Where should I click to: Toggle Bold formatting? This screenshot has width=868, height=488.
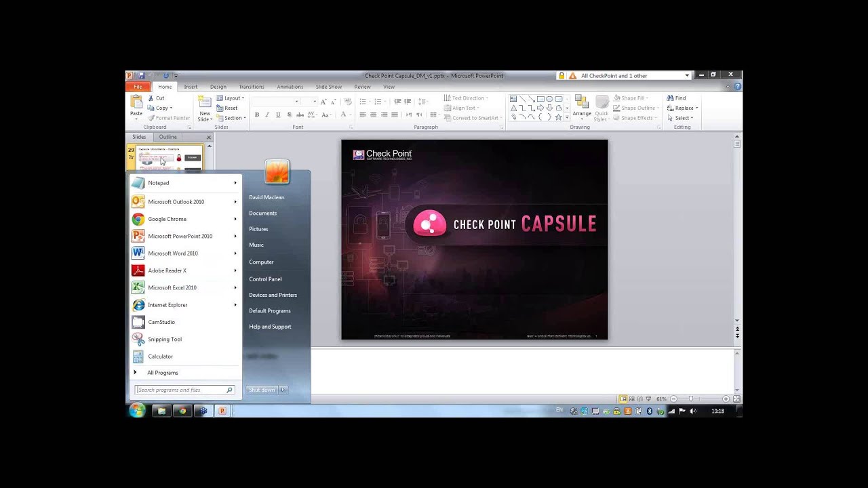pyautogui.click(x=257, y=115)
